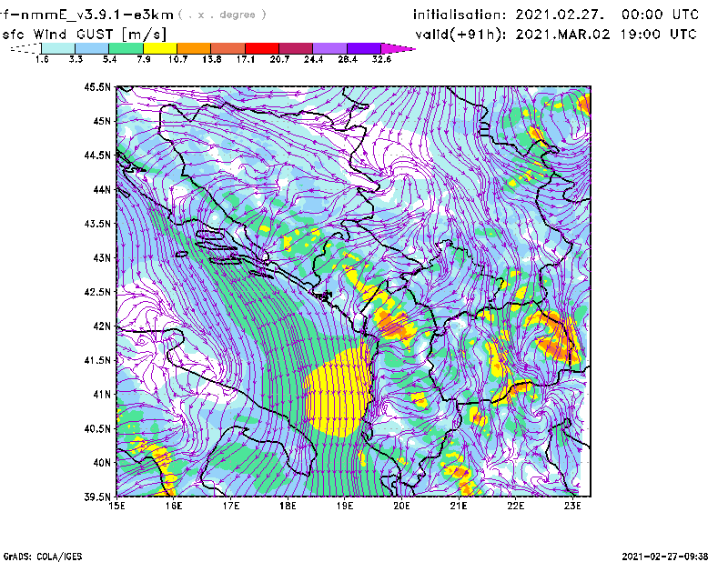Click the orange 10.7–13.8 legend swatch
This screenshot has width=728, height=562.
(x=194, y=48)
